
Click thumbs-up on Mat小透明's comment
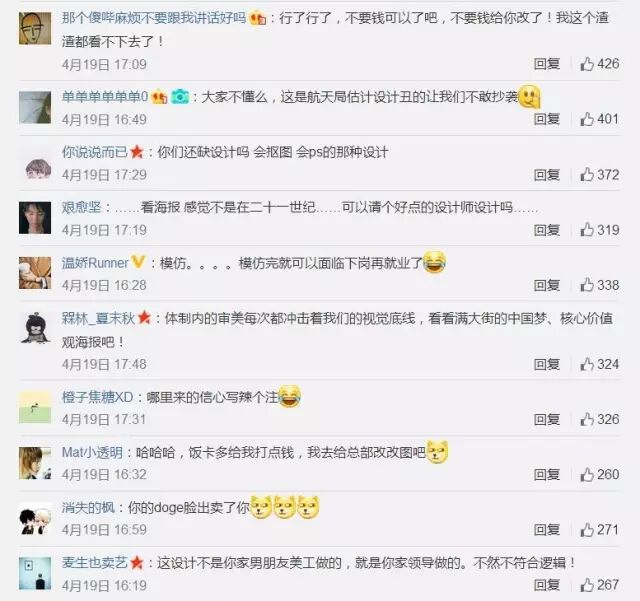pyautogui.click(x=587, y=474)
